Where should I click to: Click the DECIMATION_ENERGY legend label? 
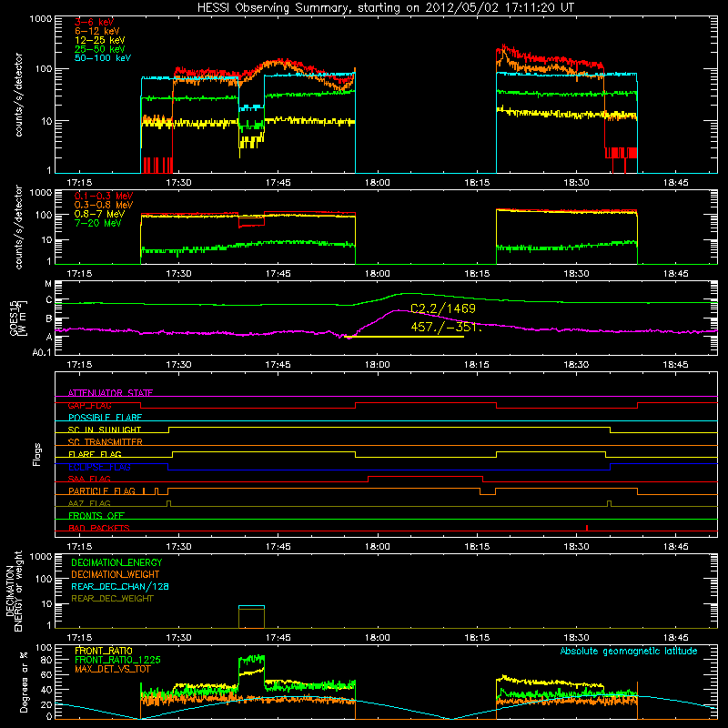coord(116,562)
